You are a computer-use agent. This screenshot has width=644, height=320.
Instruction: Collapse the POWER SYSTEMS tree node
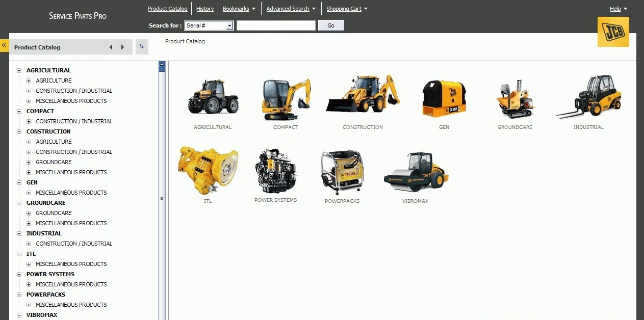point(19,275)
